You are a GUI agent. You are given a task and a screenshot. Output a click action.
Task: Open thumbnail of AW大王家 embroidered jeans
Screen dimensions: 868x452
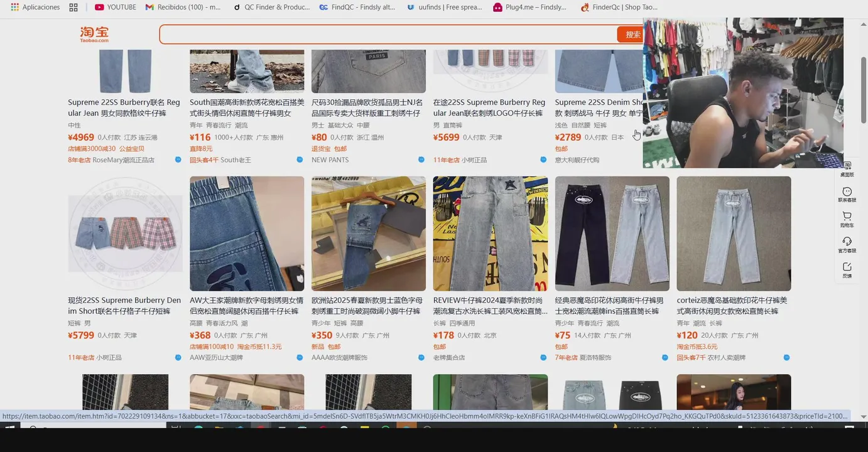[x=247, y=234]
